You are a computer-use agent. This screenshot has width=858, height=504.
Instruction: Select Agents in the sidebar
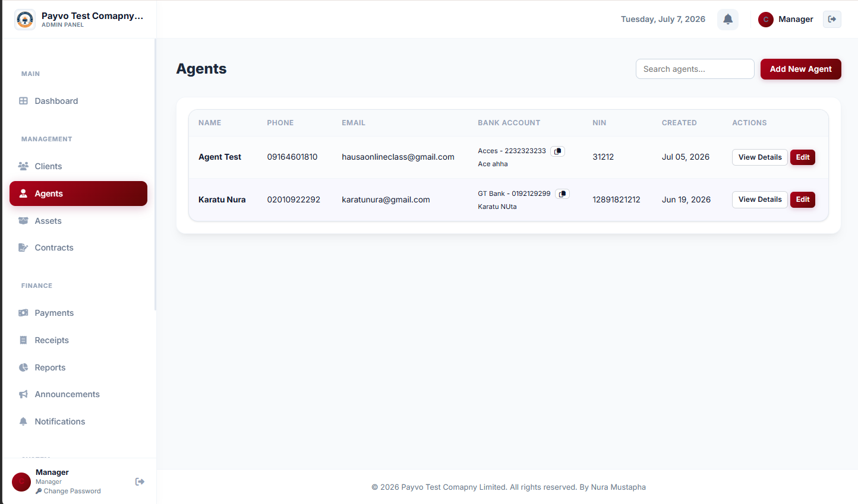[78, 194]
